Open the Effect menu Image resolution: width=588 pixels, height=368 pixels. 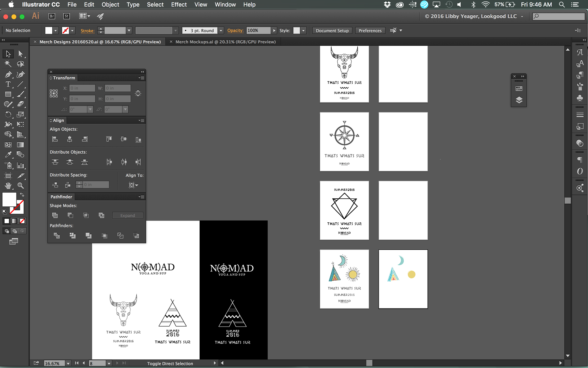(x=179, y=5)
